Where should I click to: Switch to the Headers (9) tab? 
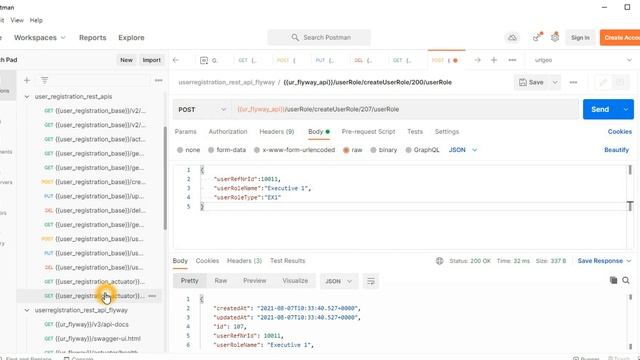click(x=277, y=132)
